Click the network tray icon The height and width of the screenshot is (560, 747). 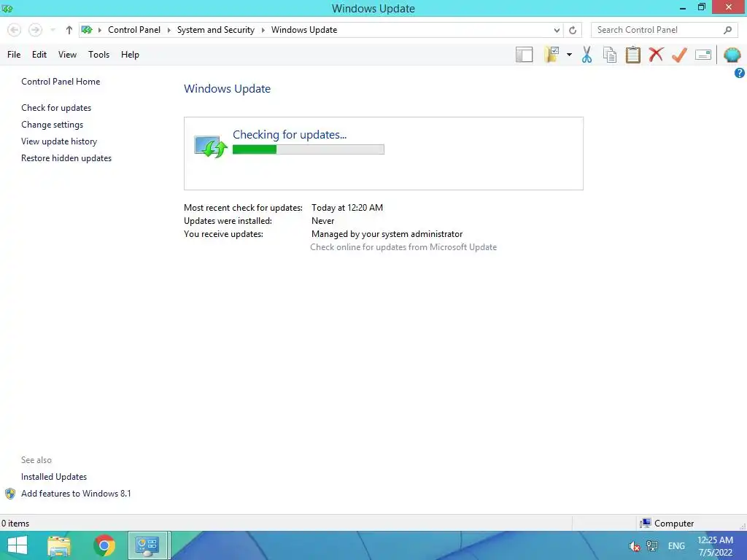[x=651, y=546]
